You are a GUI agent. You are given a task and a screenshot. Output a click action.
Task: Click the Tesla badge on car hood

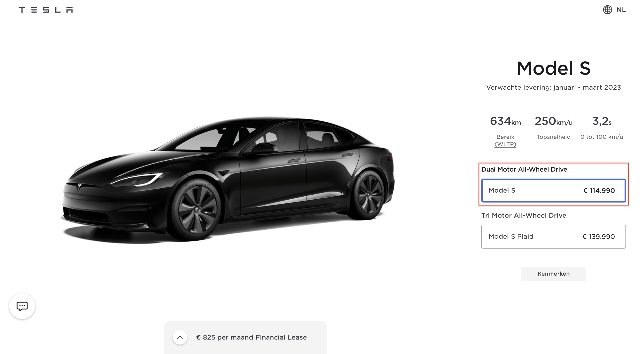pos(80,187)
